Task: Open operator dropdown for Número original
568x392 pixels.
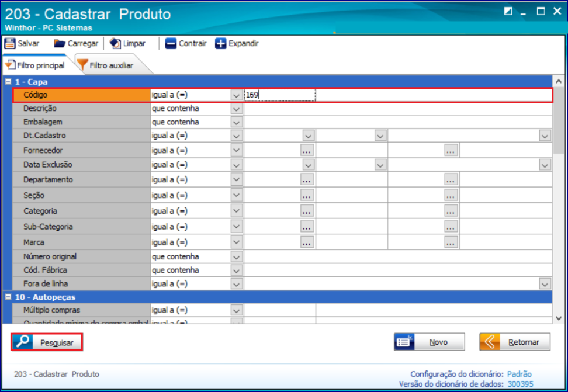Action: point(237,257)
